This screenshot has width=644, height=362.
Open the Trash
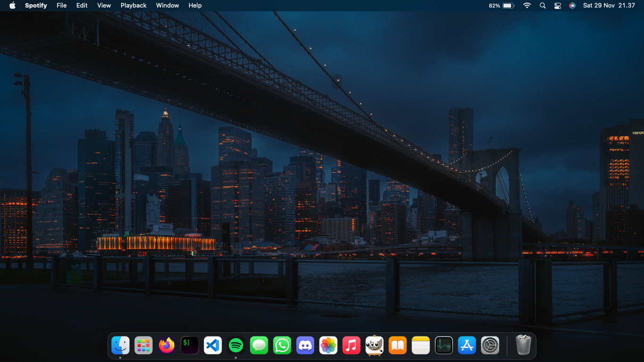[523, 345]
